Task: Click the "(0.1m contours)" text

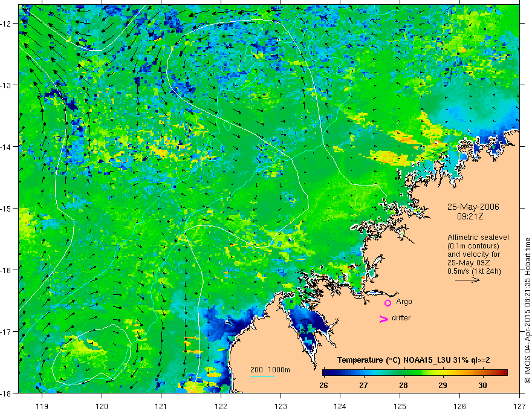Action: click(473, 246)
